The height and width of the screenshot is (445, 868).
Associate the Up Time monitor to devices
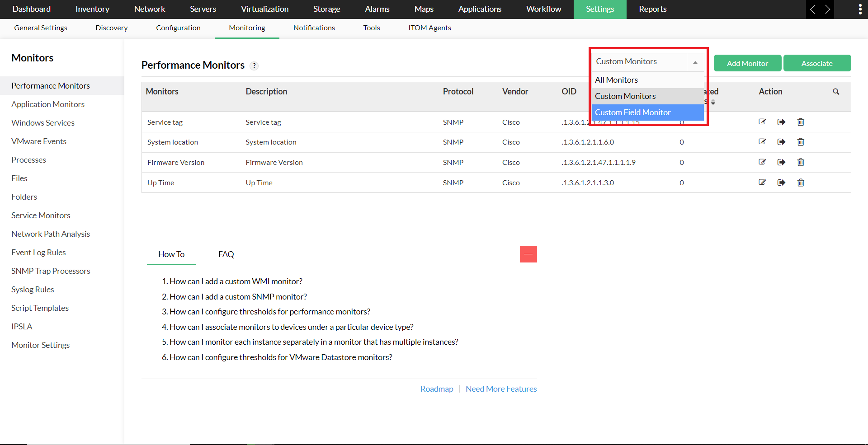tap(781, 183)
